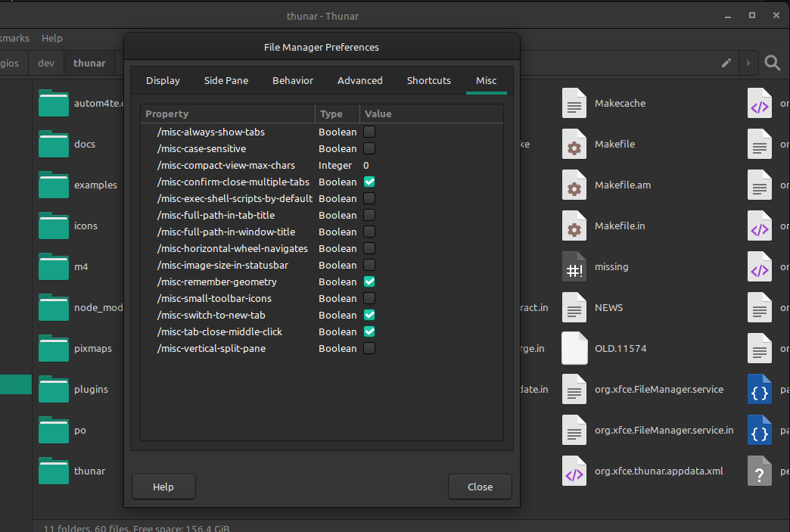This screenshot has width=790, height=532.
Task: Disable misc-confirm-close-multiple-tabs checkbox
Action: pyautogui.click(x=369, y=182)
